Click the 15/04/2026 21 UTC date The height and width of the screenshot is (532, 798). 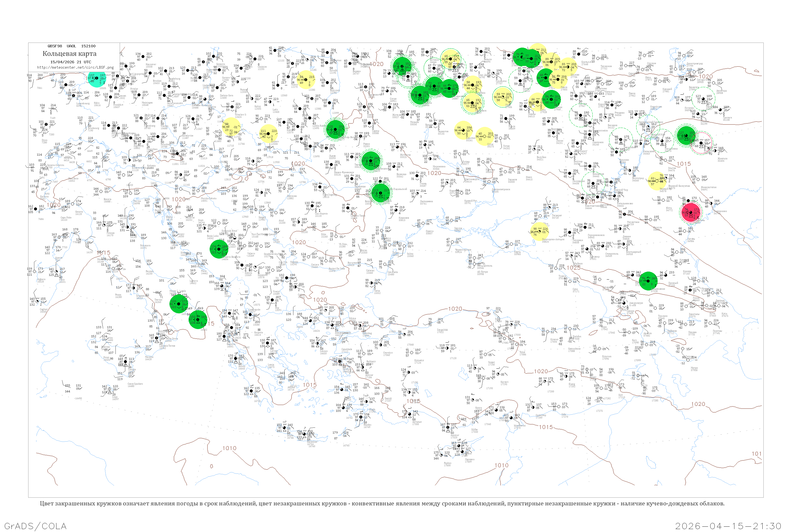(70, 62)
